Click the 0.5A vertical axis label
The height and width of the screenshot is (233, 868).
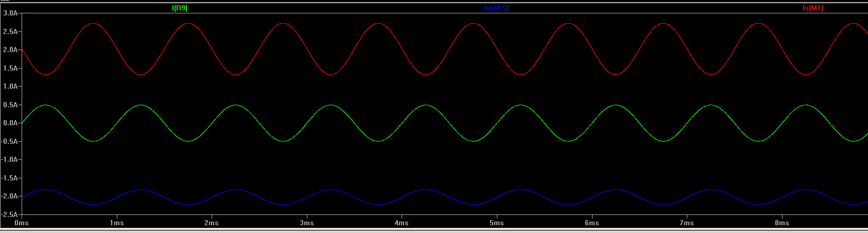click(x=10, y=105)
